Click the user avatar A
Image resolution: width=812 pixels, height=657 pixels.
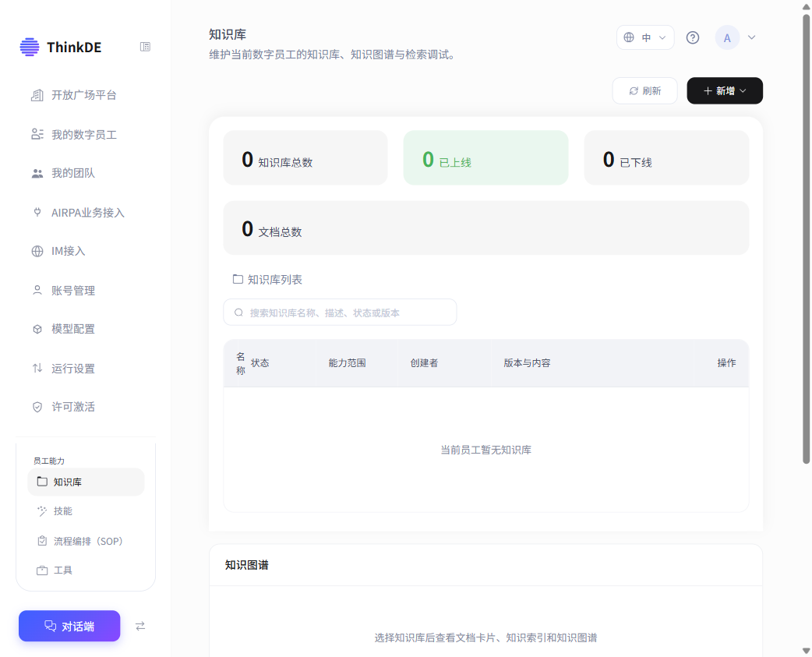(727, 37)
